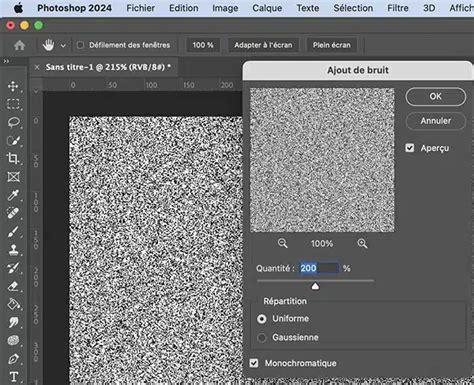
Task: Select the Type tool
Action: pyautogui.click(x=13, y=377)
